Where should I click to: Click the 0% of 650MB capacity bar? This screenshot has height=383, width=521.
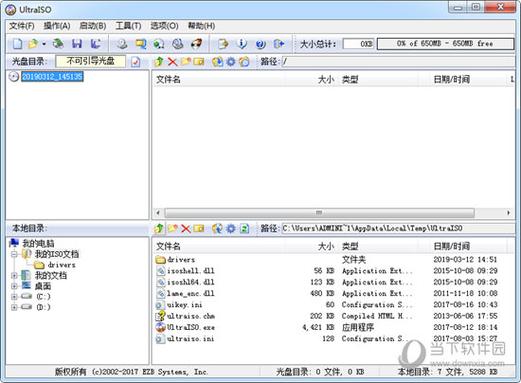(445, 44)
